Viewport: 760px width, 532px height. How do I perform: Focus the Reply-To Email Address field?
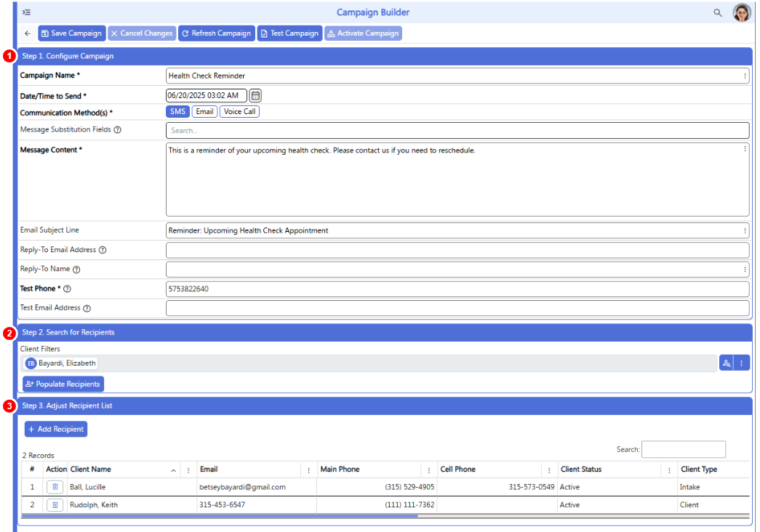coord(457,250)
